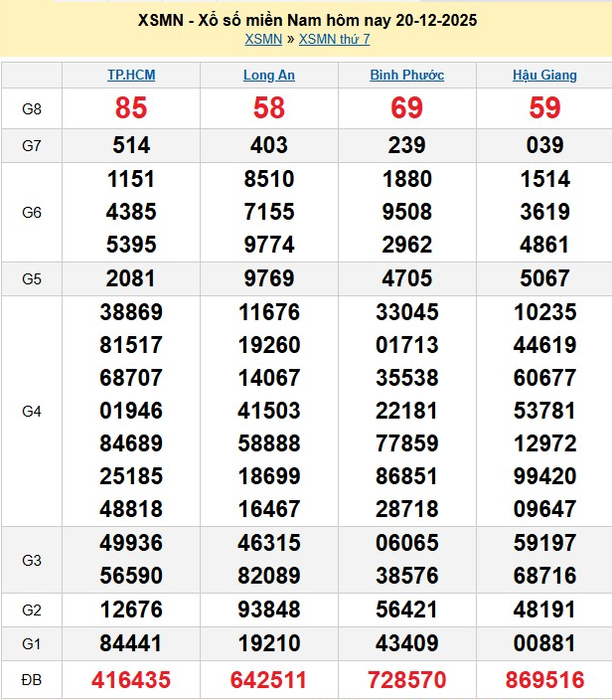The image size is (612, 700).
Task: Select the Hậu Giang G8 number 59
Action: coord(544,108)
